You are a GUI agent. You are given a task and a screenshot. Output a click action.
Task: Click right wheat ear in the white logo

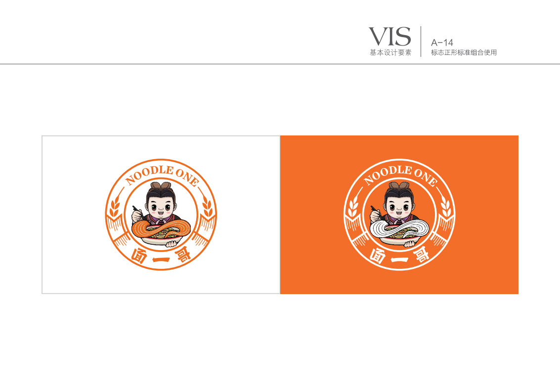446,207
